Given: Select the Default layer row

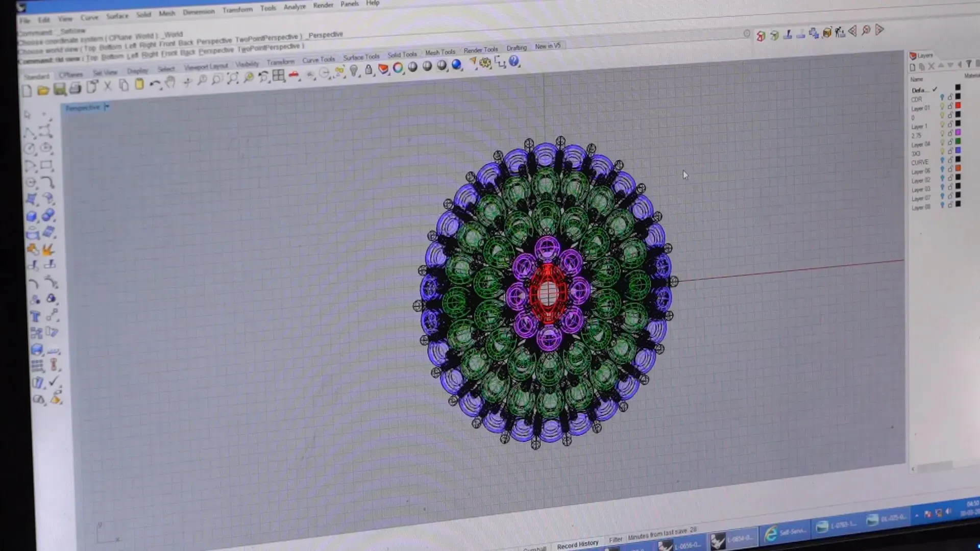Looking at the screenshot, I should click(x=937, y=89).
